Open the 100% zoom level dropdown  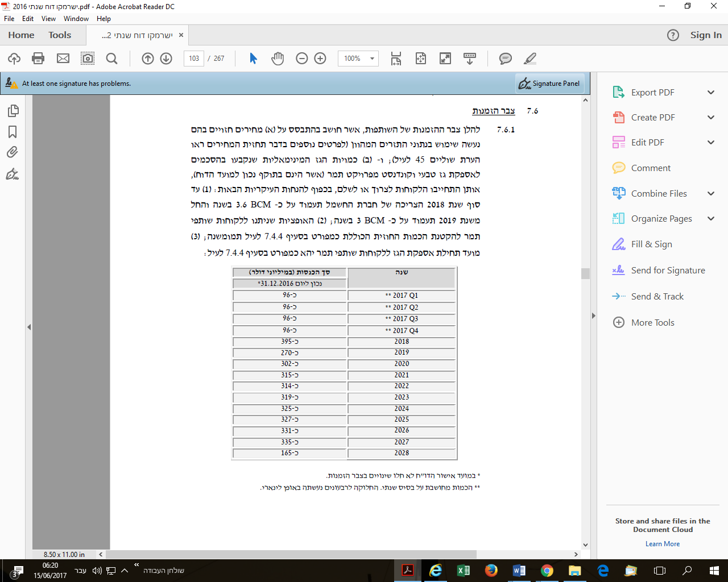372,59
